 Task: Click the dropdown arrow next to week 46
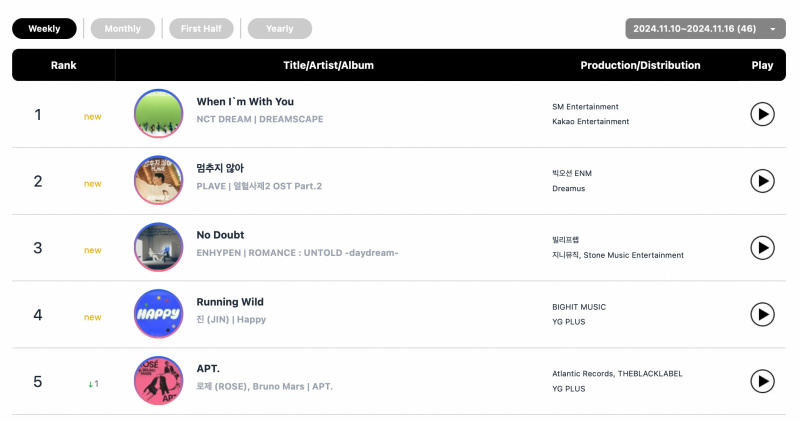773,29
